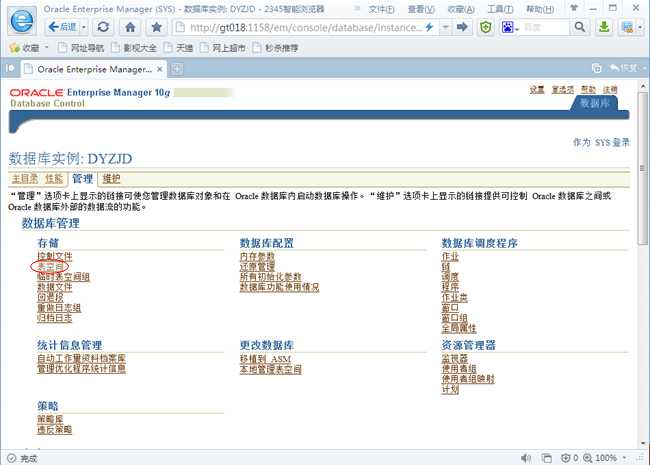Open the 收藏 favorites bar button
The height and width of the screenshot is (465, 650).
tap(25, 48)
